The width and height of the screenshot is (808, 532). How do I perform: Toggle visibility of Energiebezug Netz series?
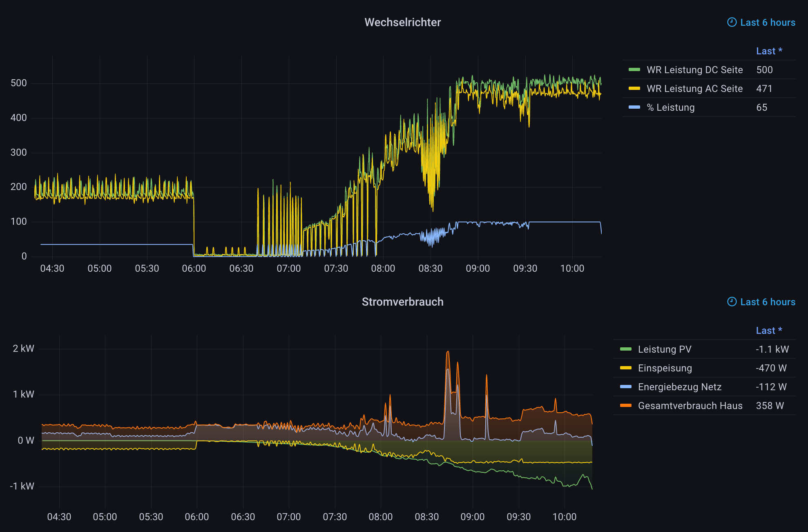680,387
